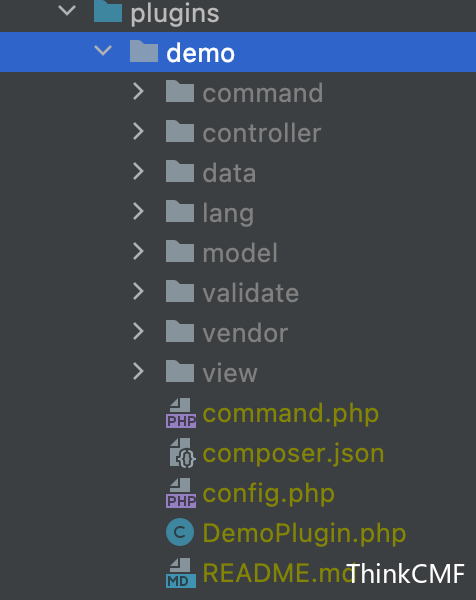Collapse the demo folder chevron
The height and width of the screenshot is (600, 476).
pyautogui.click(x=103, y=51)
